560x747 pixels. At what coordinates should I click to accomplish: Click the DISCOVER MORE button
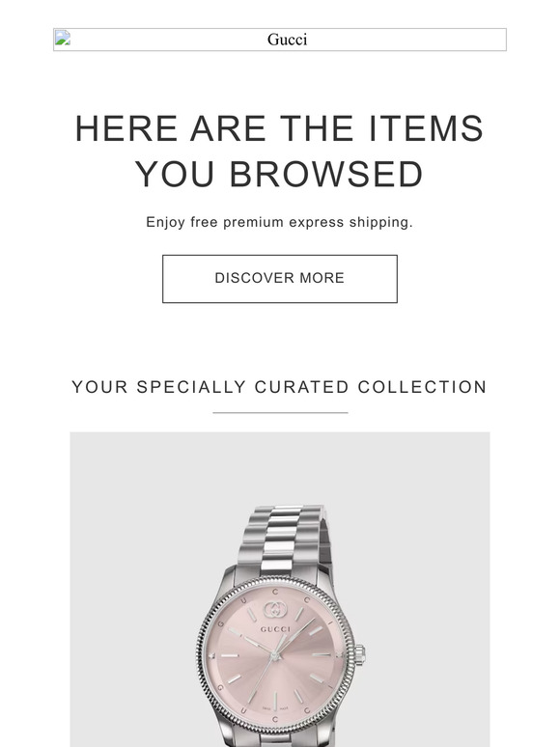click(280, 279)
